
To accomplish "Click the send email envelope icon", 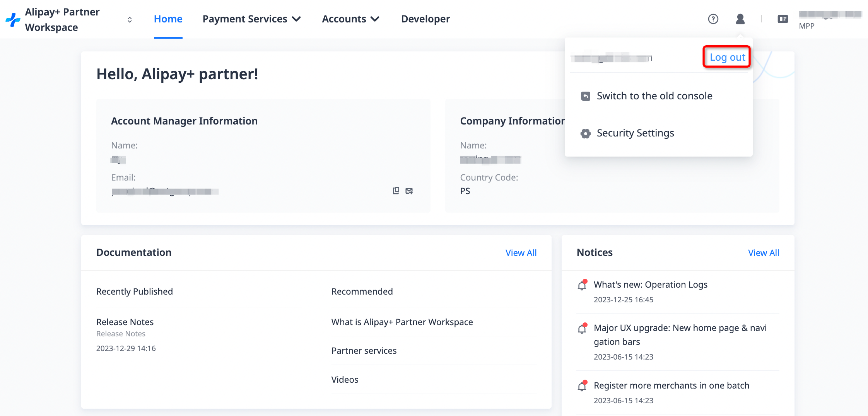I will [x=409, y=191].
